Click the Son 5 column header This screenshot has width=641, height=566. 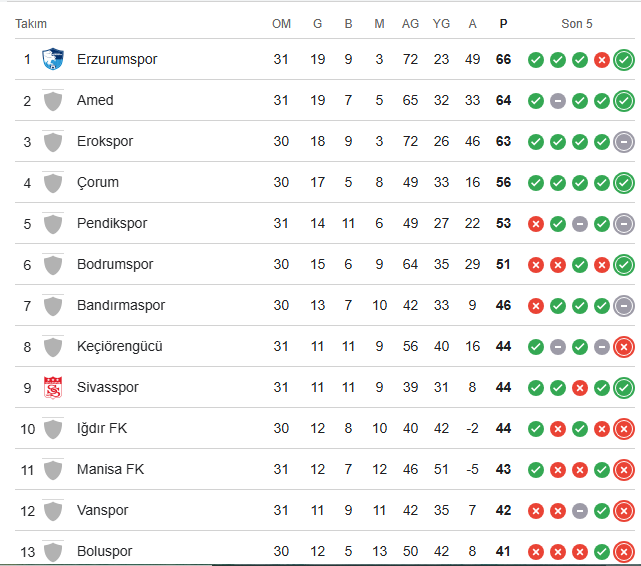point(579,24)
